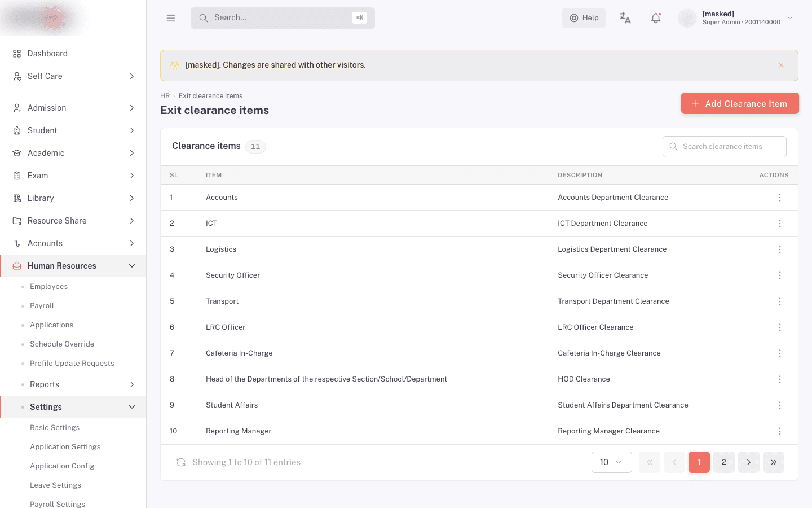Screen dimensions: 812x508
Task: Open the rows-per-page dropdown
Action: pos(612,462)
